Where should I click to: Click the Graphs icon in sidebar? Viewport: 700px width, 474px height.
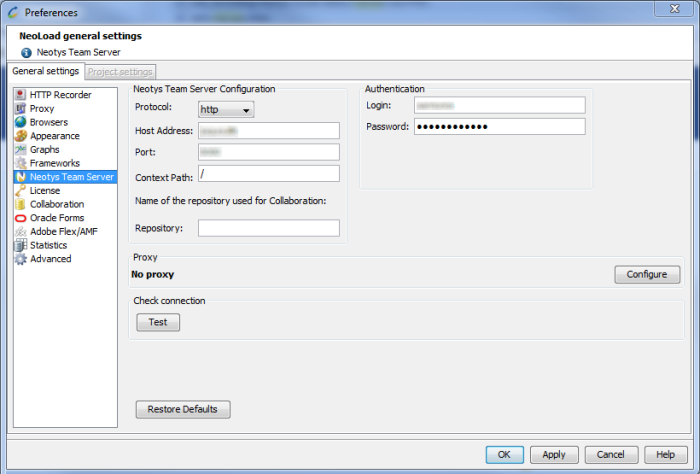pyautogui.click(x=20, y=150)
